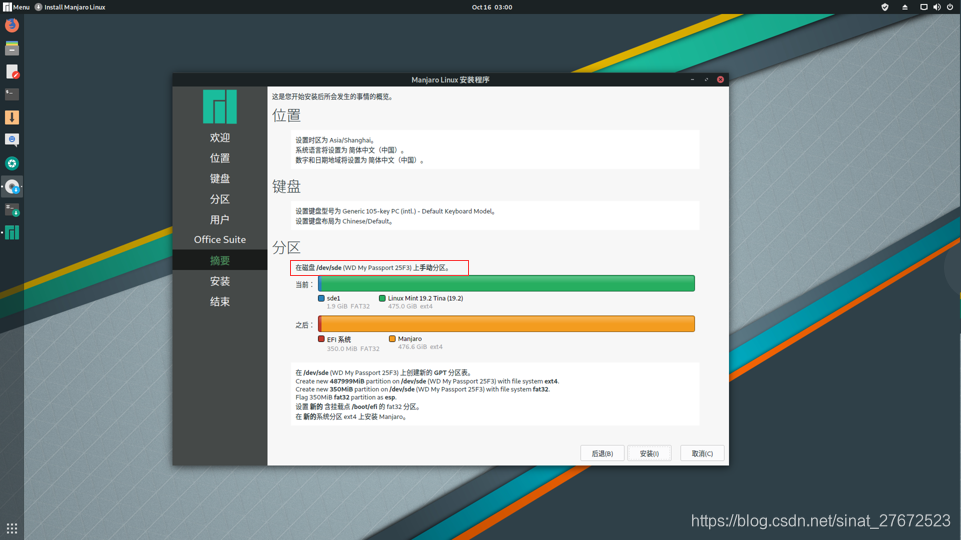Open the teal circular dock icon
The image size is (961, 540).
pyautogui.click(x=12, y=163)
